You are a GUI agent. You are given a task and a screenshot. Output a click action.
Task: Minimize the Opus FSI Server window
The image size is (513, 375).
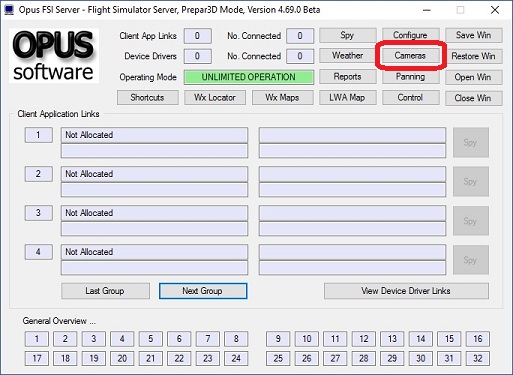pyautogui.click(x=426, y=10)
